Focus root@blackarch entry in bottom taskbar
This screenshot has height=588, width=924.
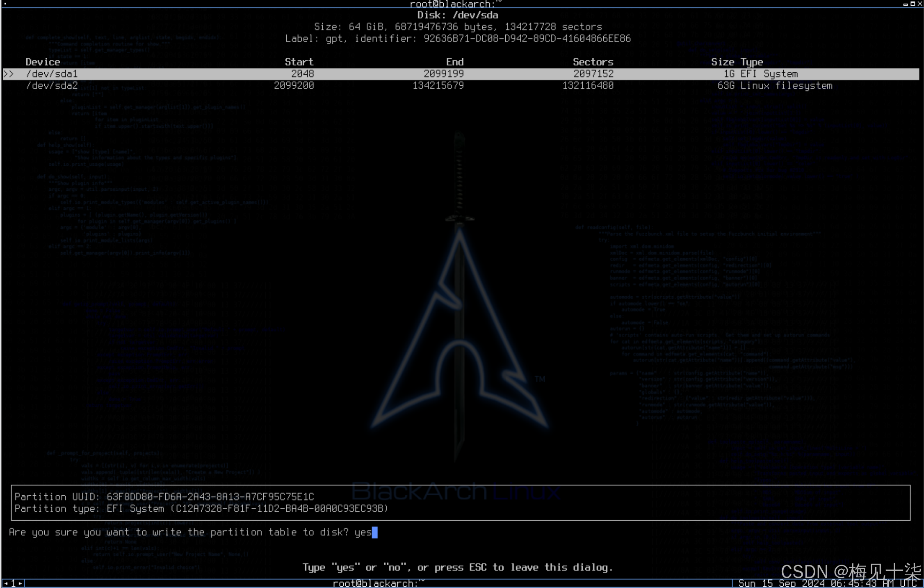[378, 583]
